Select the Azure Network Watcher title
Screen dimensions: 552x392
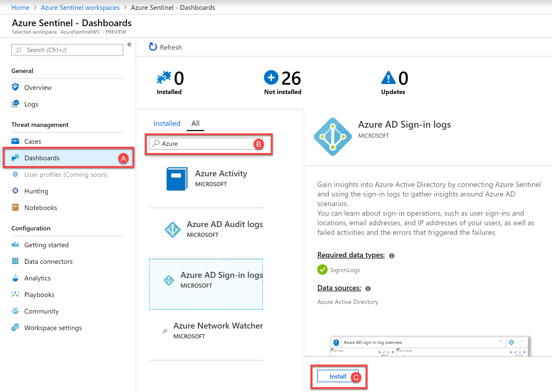click(218, 325)
